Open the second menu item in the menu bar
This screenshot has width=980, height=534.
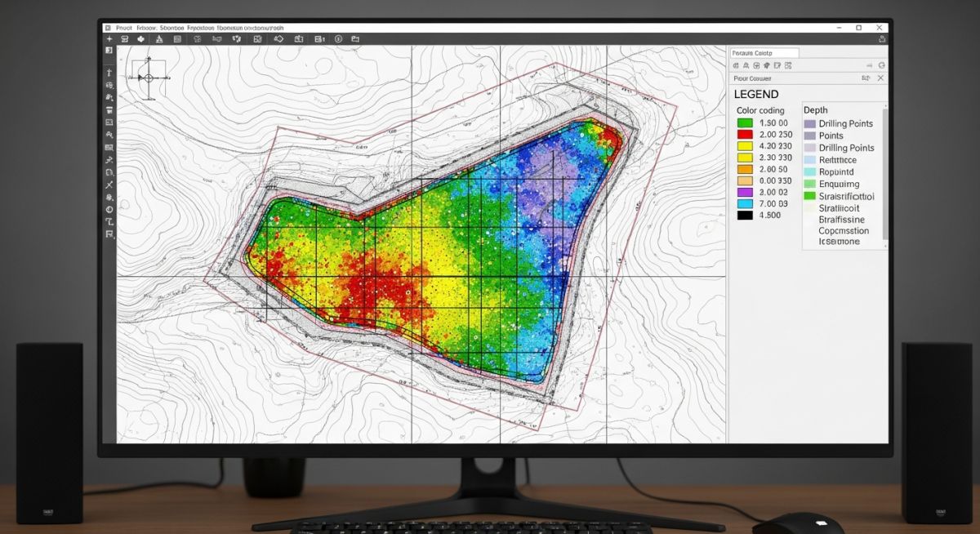[147, 28]
